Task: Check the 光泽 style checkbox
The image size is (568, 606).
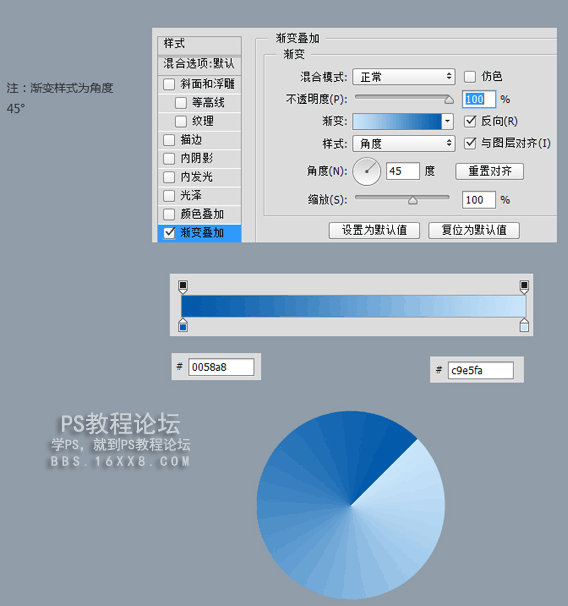Action: click(169, 196)
